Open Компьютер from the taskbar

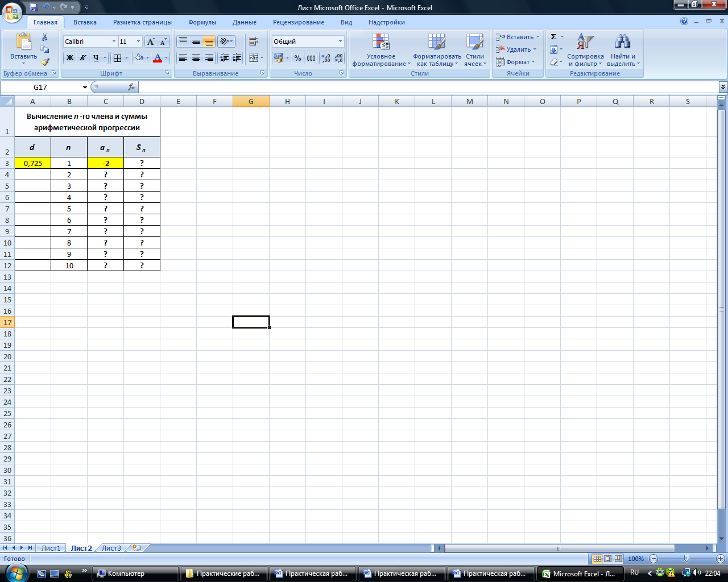pyautogui.click(x=135, y=573)
